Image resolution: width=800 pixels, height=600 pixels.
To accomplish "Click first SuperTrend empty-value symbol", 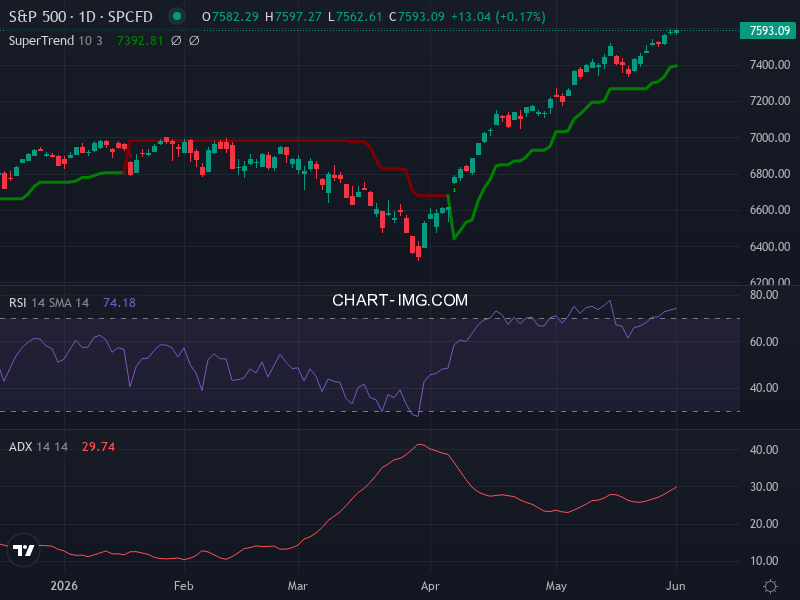I will (176, 41).
